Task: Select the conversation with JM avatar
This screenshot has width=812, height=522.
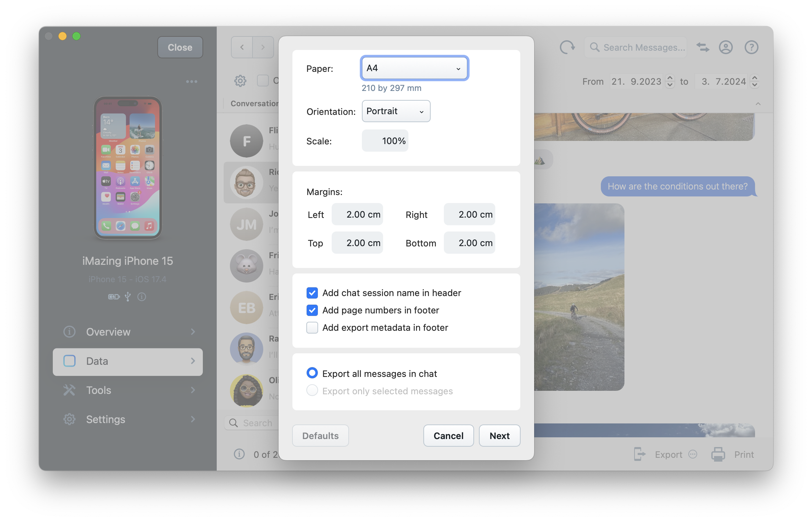Action: [x=246, y=224]
